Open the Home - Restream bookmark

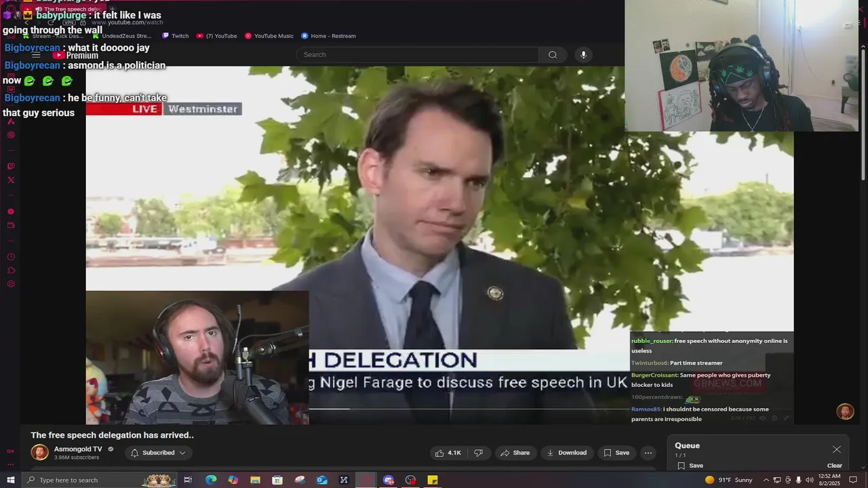pyautogui.click(x=329, y=36)
